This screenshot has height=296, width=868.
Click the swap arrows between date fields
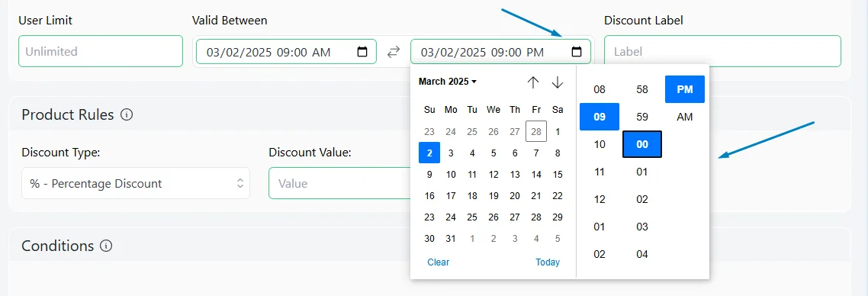pos(393,52)
